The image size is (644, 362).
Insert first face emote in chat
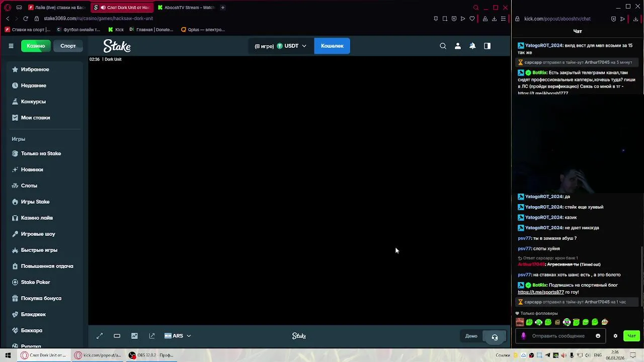click(x=520, y=322)
